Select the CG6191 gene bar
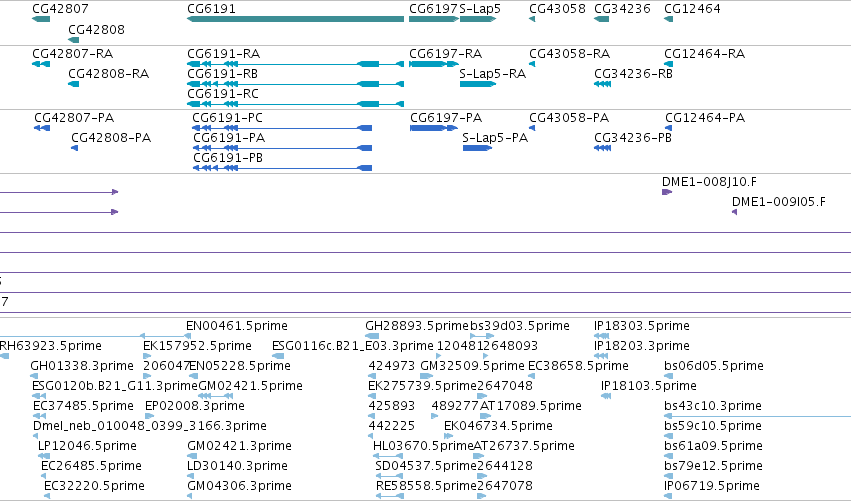This screenshot has width=851, height=501. click(x=295, y=19)
